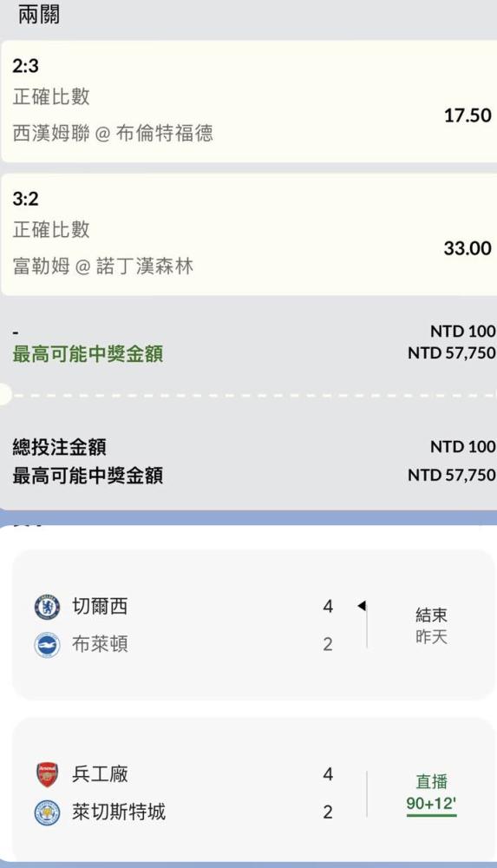The width and height of the screenshot is (497, 868).
Task: Open the 3:2 correct score bet card
Action: (248, 234)
